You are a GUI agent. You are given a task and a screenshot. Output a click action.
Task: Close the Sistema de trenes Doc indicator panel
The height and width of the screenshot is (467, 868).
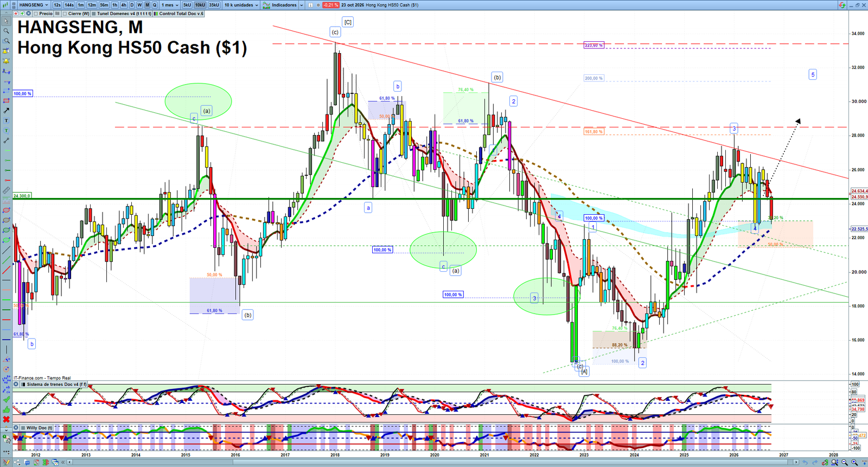click(16, 384)
